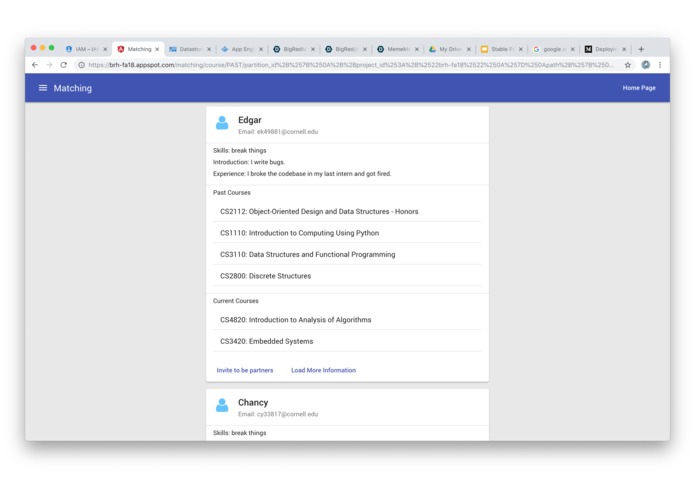
Task: Click Edgar's Introduction: I write bugs line
Action: (x=249, y=162)
